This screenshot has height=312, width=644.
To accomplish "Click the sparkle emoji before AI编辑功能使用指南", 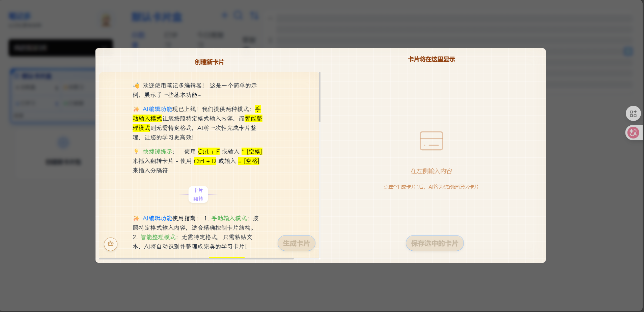I will pos(136,218).
